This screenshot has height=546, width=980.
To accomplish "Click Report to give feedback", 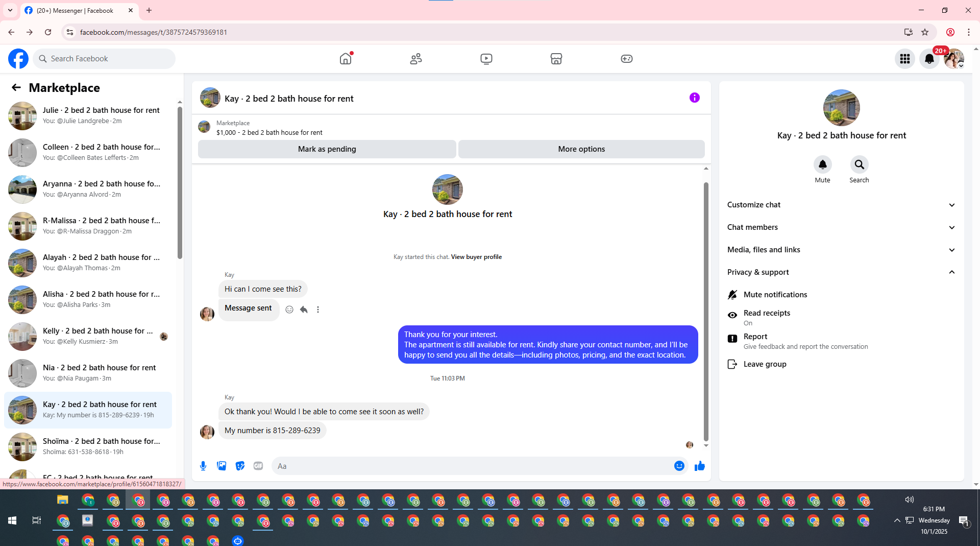I will 841,341.
